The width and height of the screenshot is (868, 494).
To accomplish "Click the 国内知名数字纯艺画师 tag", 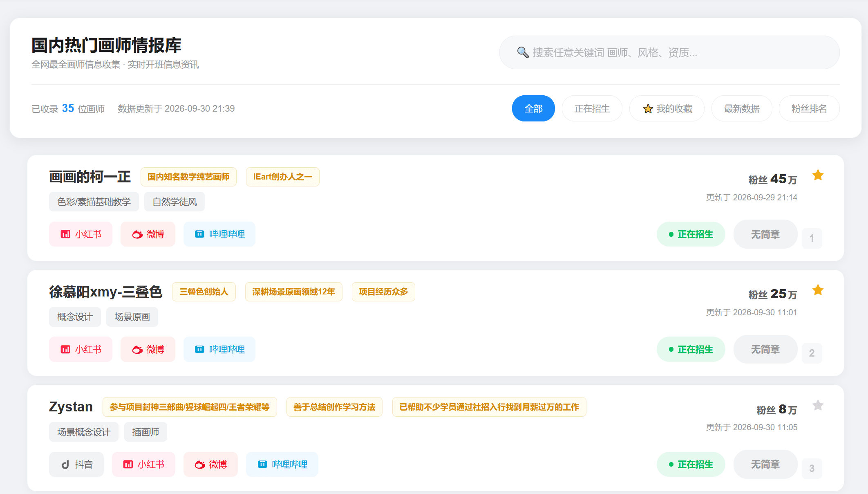I will 188,177.
